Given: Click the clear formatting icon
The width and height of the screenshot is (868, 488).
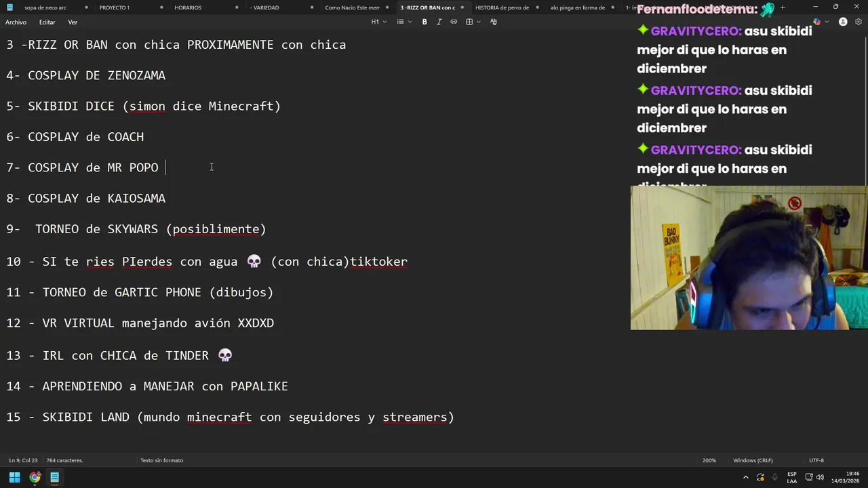Looking at the screenshot, I should pyautogui.click(x=493, y=22).
